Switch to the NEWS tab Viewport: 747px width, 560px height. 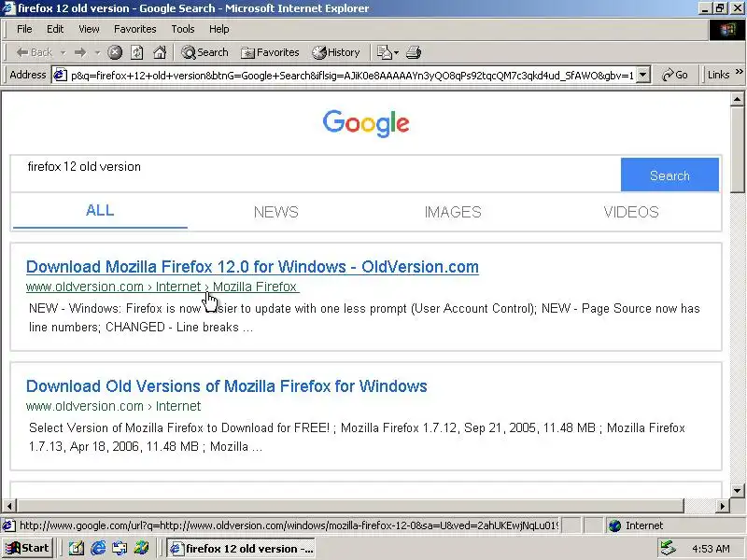click(x=275, y=212)
